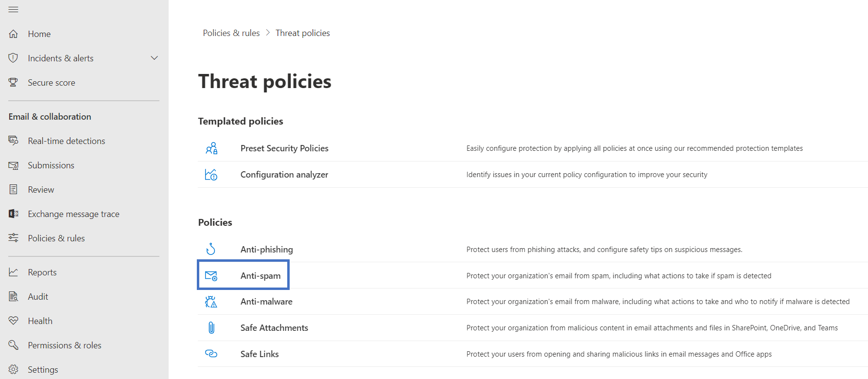Open Real-time detections page
The image size is (868, 379).
[66, 141]
